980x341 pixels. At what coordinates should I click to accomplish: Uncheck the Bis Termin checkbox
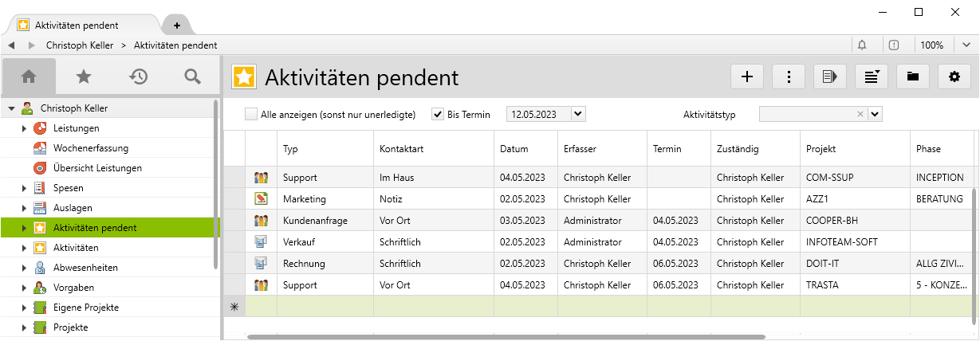pos(438,115)
